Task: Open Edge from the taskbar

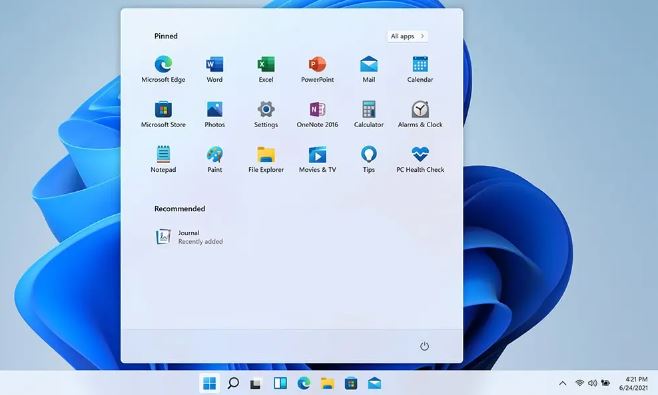Action: 304,383
